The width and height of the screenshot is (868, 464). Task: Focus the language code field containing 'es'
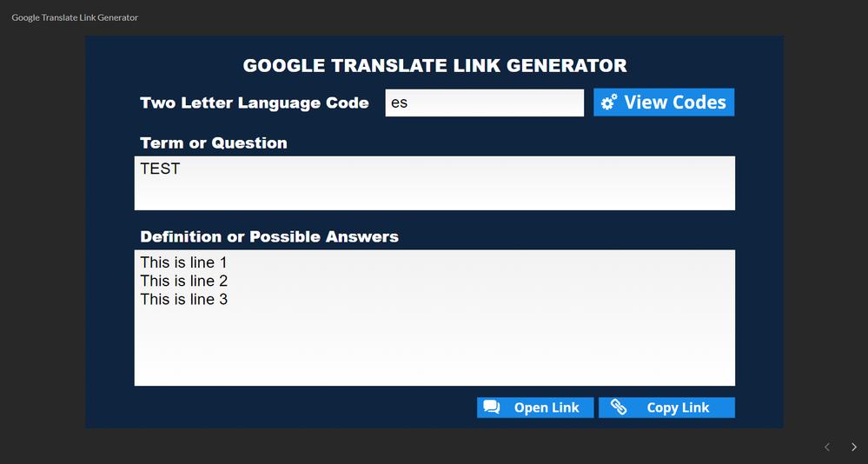[x=484, y=103]
